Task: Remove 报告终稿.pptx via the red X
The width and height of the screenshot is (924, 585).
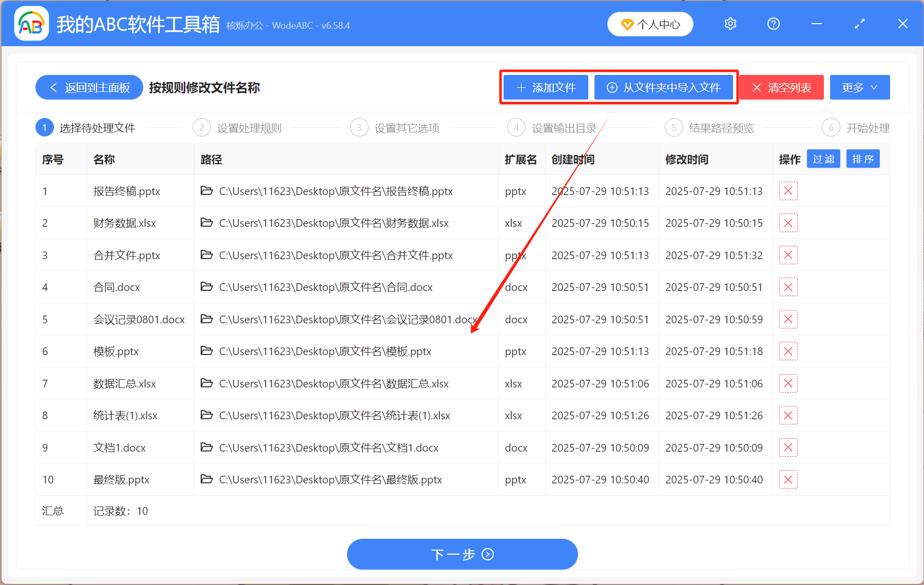Action: click(788, 191)
